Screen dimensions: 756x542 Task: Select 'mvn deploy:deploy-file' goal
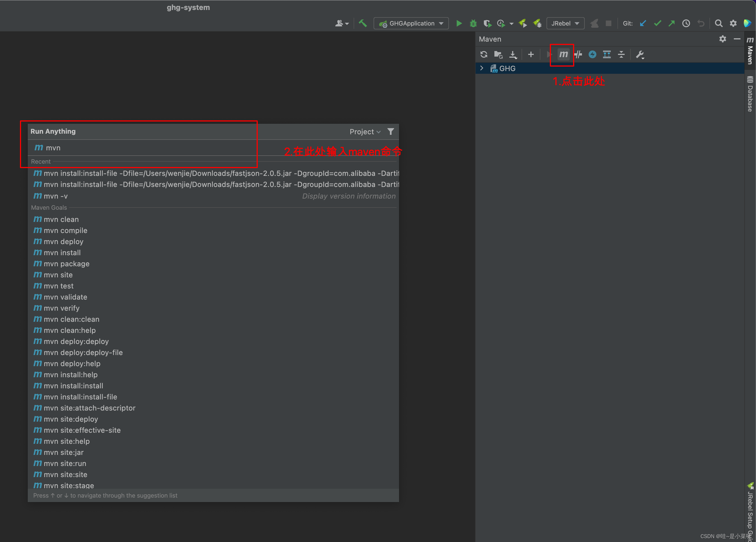coord(213,353)
